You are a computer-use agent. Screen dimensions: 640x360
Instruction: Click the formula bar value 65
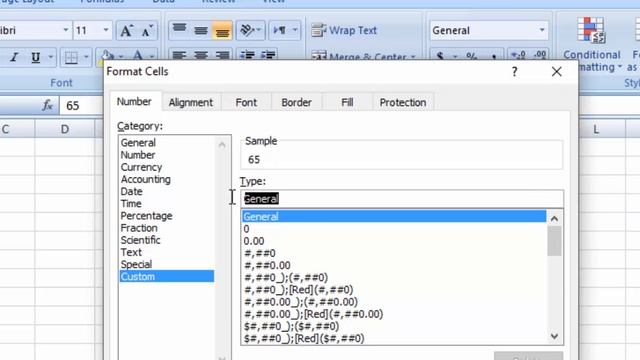click(x=73, y=106)
